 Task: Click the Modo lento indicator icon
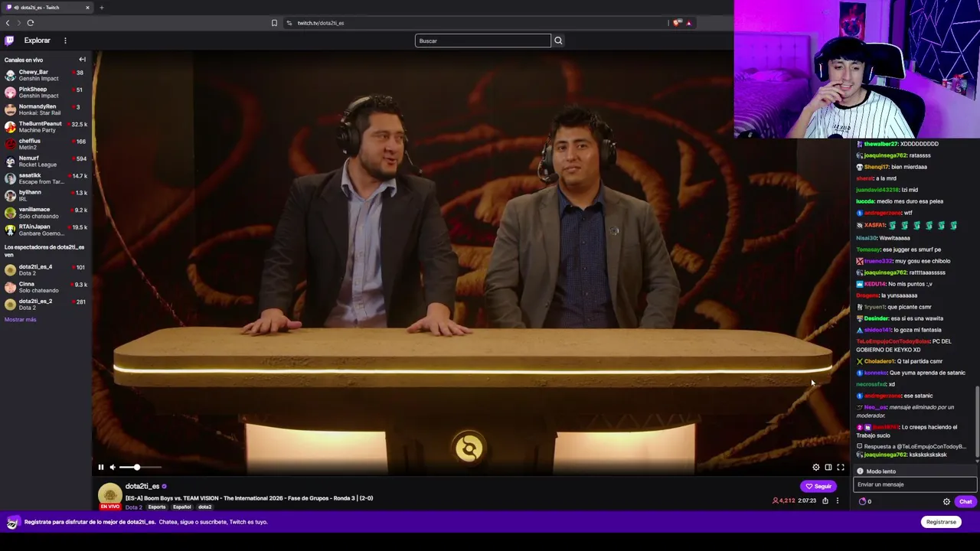pyautogui.click(x=860, y=471)
